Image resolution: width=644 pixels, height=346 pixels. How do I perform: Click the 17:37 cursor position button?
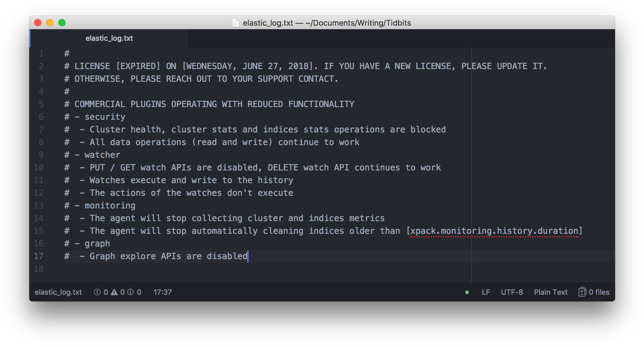[162, 292]
